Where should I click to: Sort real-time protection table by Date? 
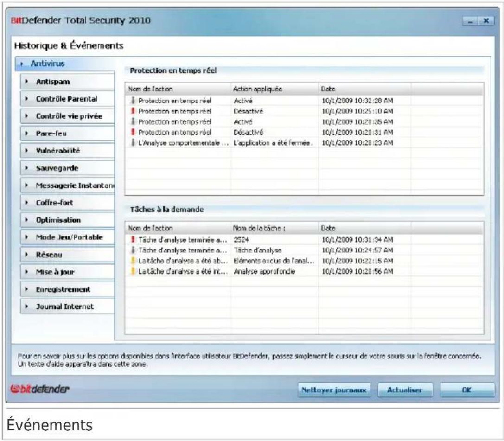364,89
